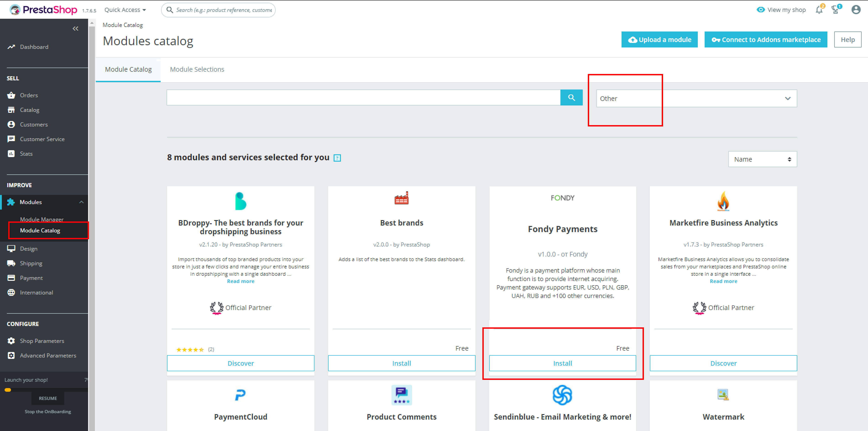Click the RESUME onboarding button

[x=48, y=398]
